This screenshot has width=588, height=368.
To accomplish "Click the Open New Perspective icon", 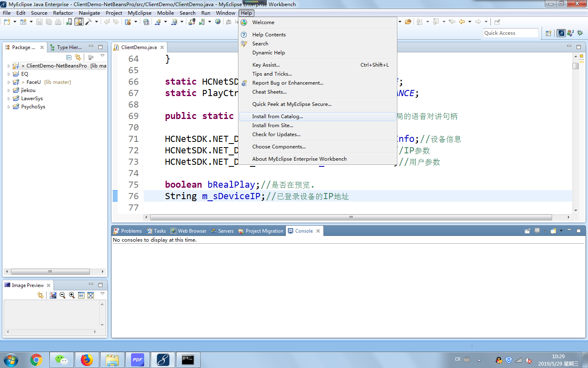I will click(x=548, y=33).
